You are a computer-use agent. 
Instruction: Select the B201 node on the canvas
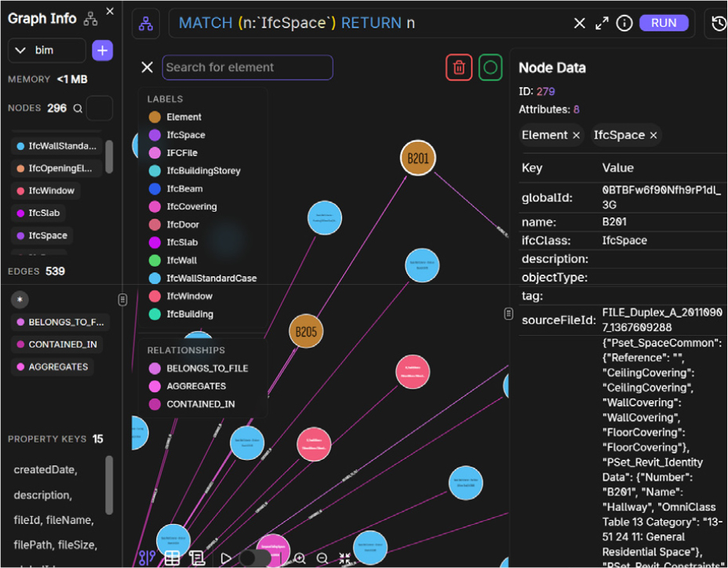tap(418, 158)
